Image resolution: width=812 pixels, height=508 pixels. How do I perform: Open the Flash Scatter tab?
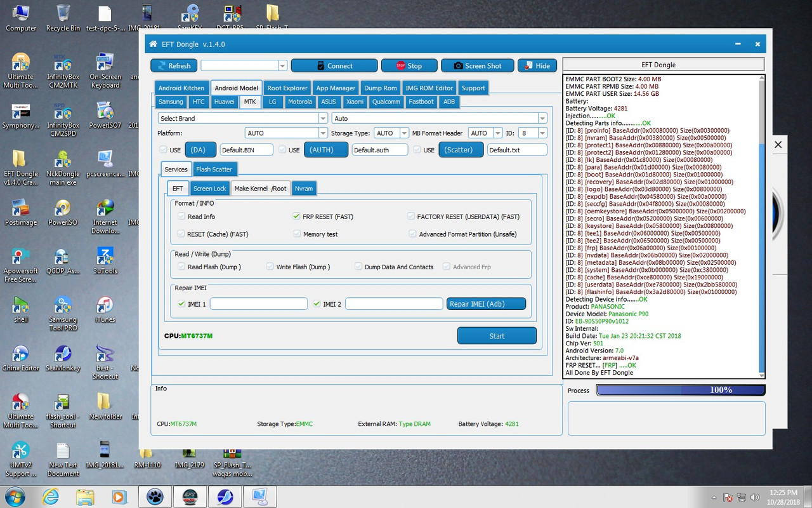tap(214, 170)
